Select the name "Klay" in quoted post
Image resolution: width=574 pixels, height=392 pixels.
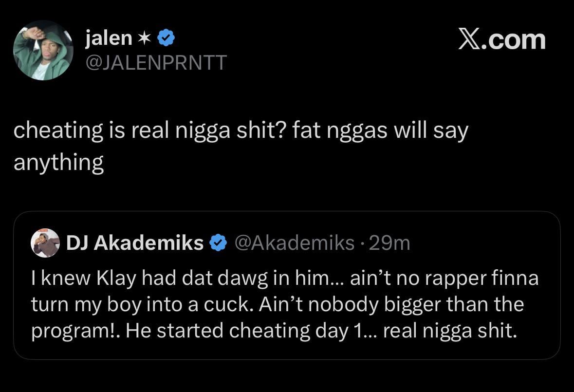[116, 279]
